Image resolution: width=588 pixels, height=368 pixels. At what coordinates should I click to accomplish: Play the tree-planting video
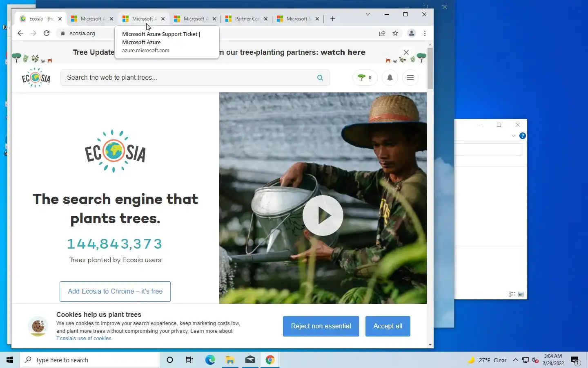tap(323, 215)
